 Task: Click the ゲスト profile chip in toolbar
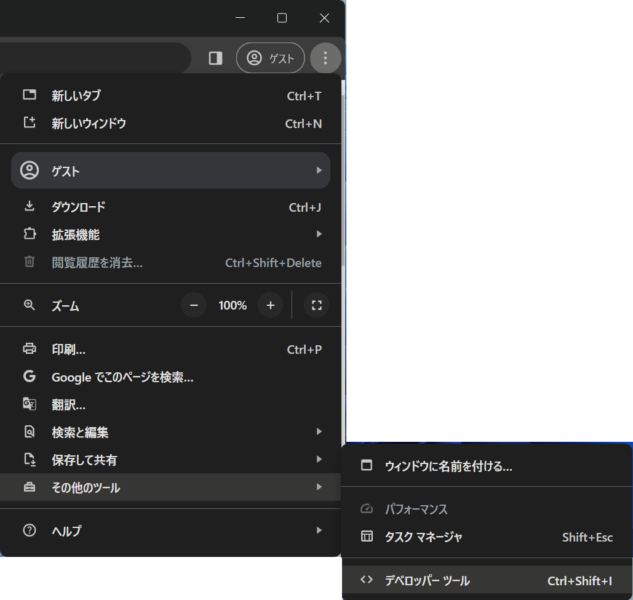[x=270, y=58]
